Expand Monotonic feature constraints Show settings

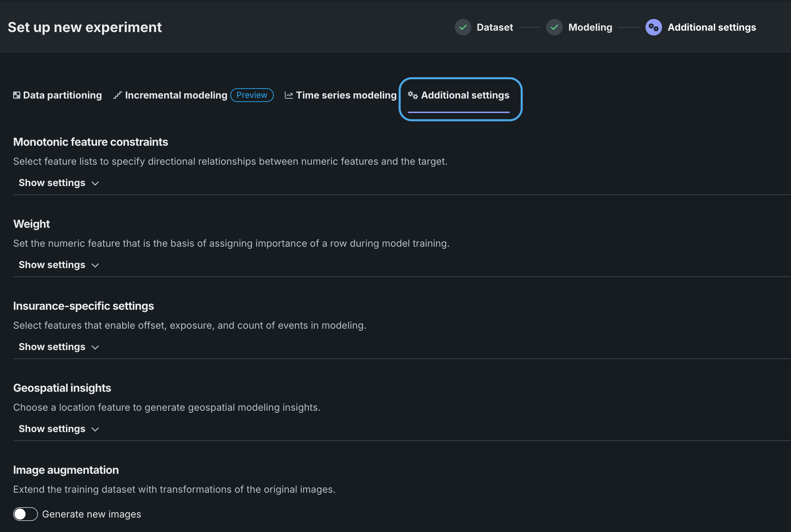coord(59,183)
